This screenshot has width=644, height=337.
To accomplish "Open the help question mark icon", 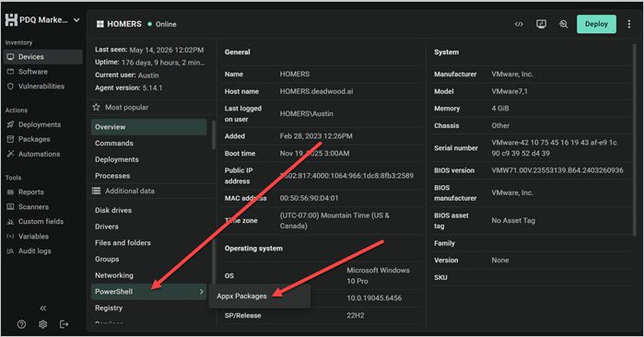I will tap(21, 324).
